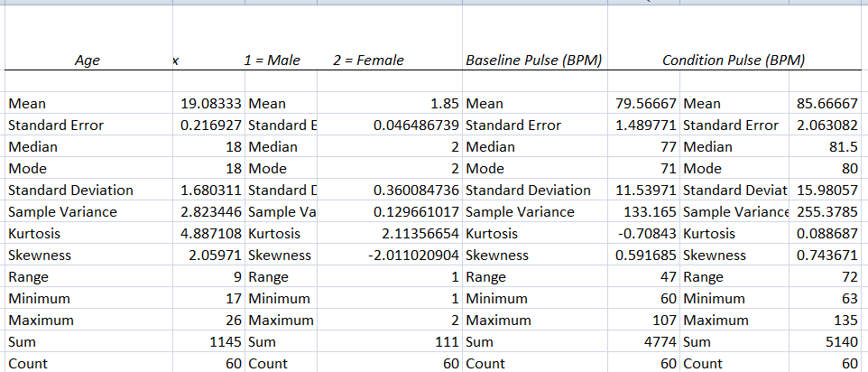
Task: Click Baseline standard error 1.489771
Action: point(646,126)
